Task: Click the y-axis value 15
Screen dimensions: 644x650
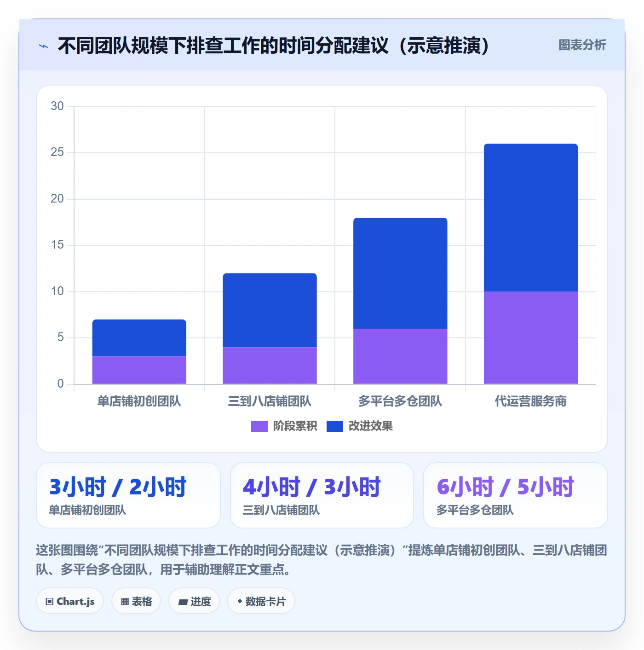Action: tap(57, 245)
